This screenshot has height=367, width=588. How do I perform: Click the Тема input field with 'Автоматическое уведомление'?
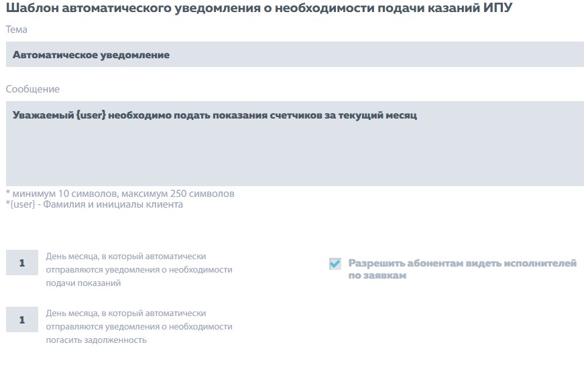tap(295, 54)
